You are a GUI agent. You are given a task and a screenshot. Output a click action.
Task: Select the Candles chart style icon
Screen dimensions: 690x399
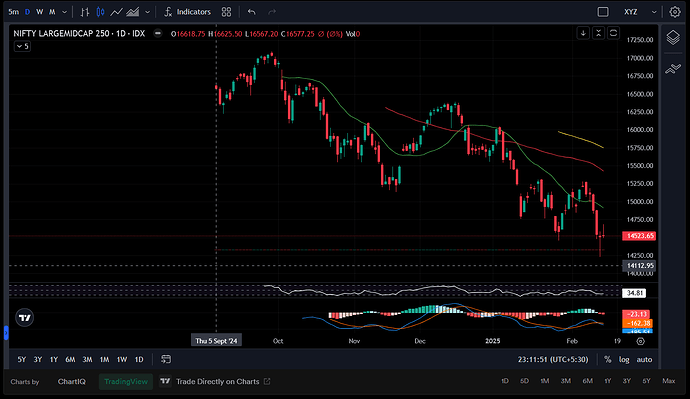[100, 12]
